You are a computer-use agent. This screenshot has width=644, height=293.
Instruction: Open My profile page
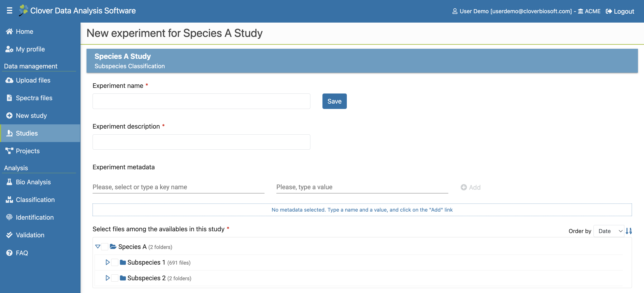40,49
